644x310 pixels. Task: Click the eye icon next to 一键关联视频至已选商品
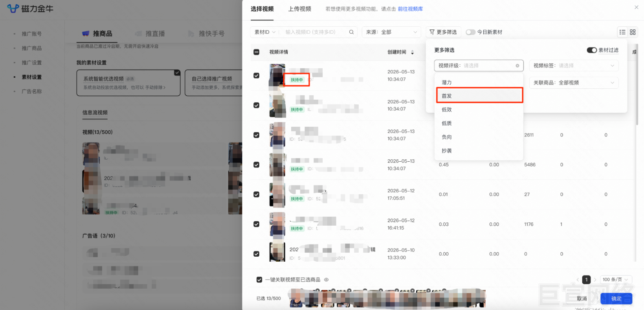click(x=326, y=280)
